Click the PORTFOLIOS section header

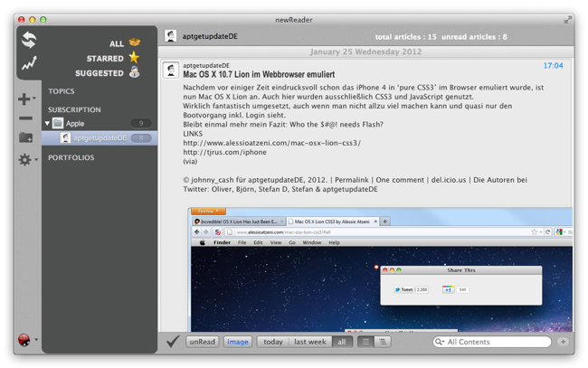[x=71, y=157]
